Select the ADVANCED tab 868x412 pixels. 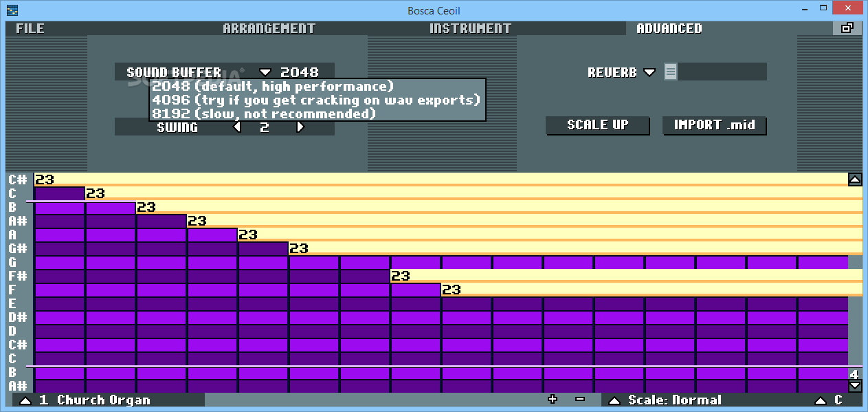coord(669,28)
